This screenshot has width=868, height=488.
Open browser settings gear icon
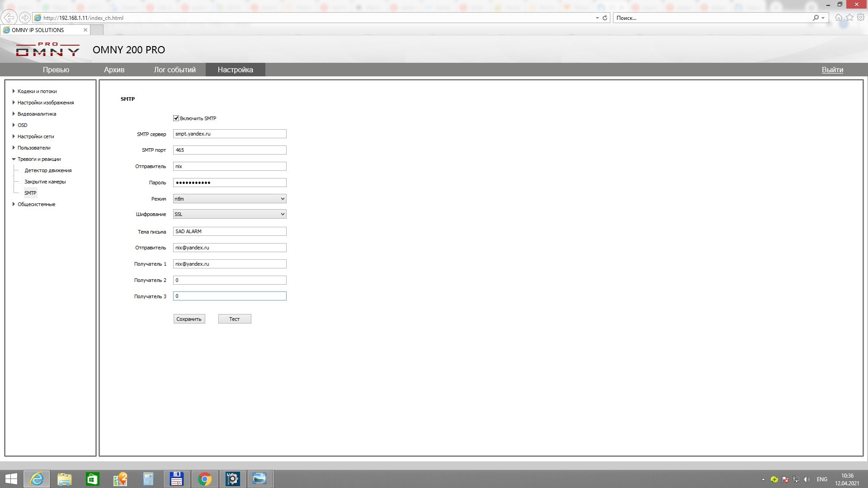[x=861, y=18]
